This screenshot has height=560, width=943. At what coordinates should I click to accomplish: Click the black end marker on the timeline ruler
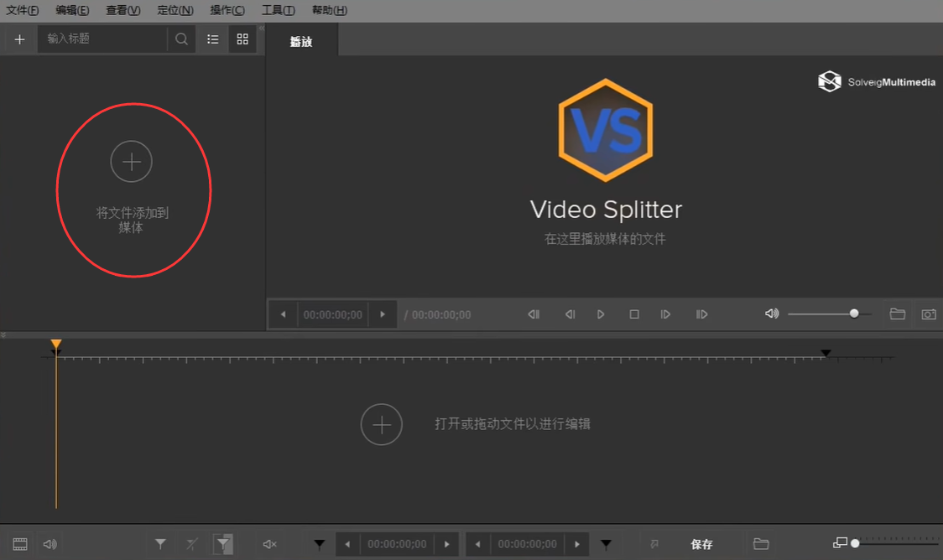pyautogui.click(x=826, y=353)
